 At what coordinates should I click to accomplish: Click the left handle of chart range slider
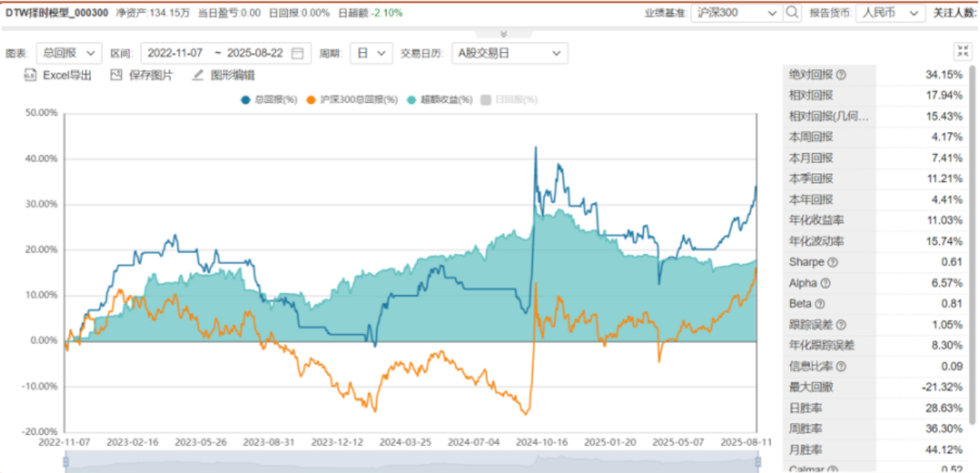point(66,463)
